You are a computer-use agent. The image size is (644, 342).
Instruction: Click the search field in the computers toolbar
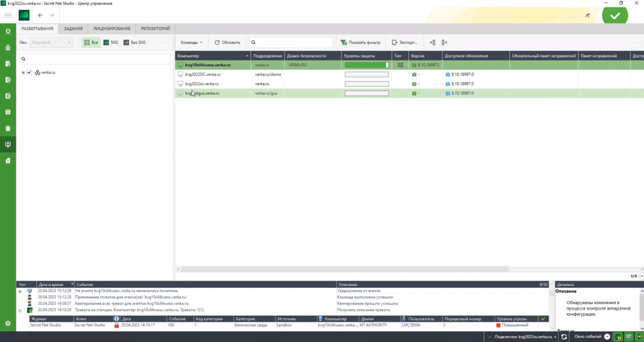[291, 43]
